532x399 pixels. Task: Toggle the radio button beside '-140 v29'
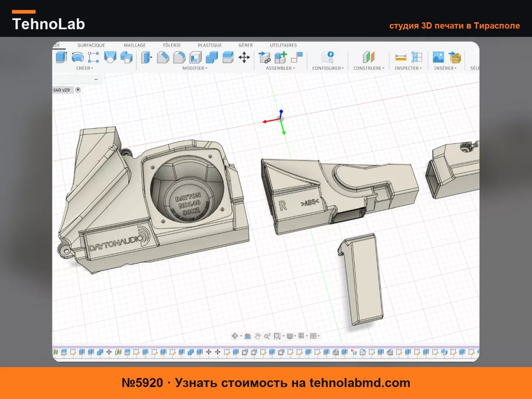click(x=78, y=90)
